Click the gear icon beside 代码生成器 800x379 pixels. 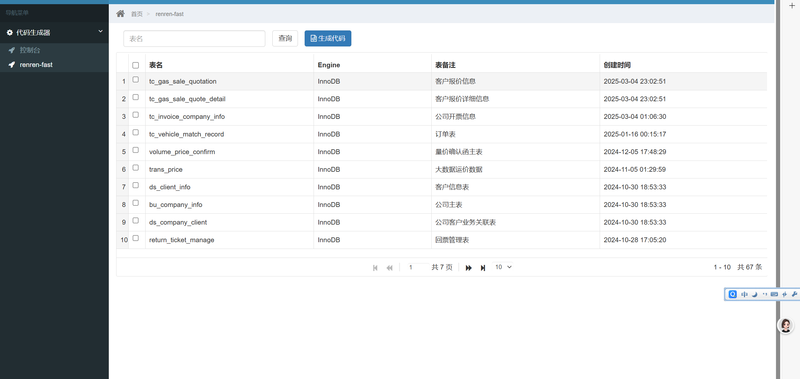click(10, 33)
